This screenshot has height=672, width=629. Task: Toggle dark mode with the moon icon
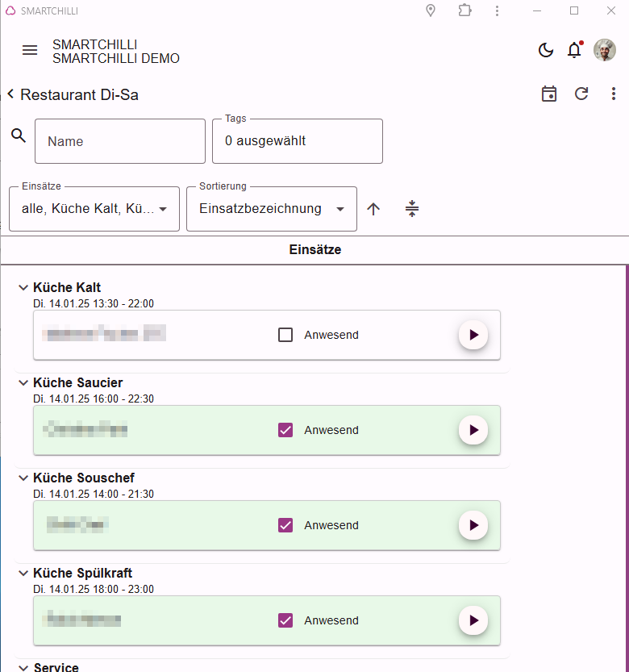(545, 50)
